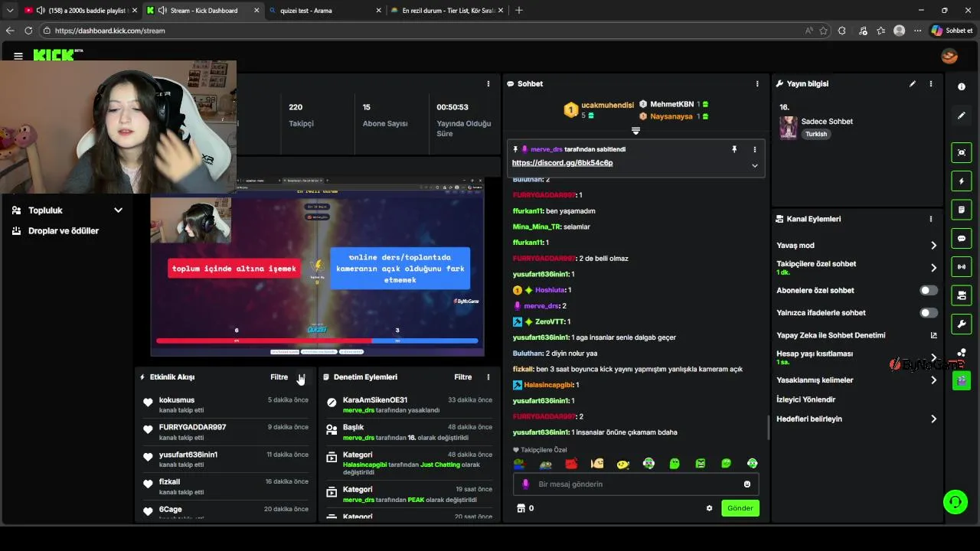Click the Sadece Sohbet category thumbnail
Screen dimensions: 980x551
click(x=788, y=128)
